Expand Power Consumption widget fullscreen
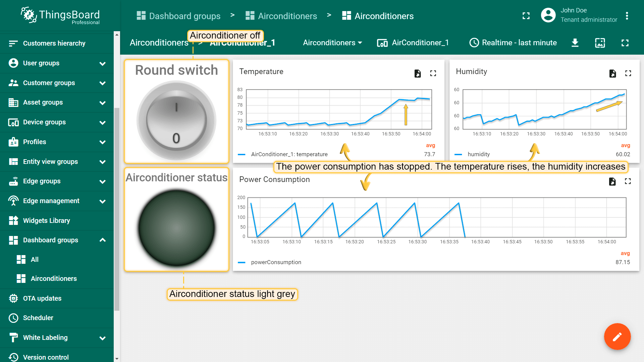The image size is (644, 362). click(x=628, y=181)
